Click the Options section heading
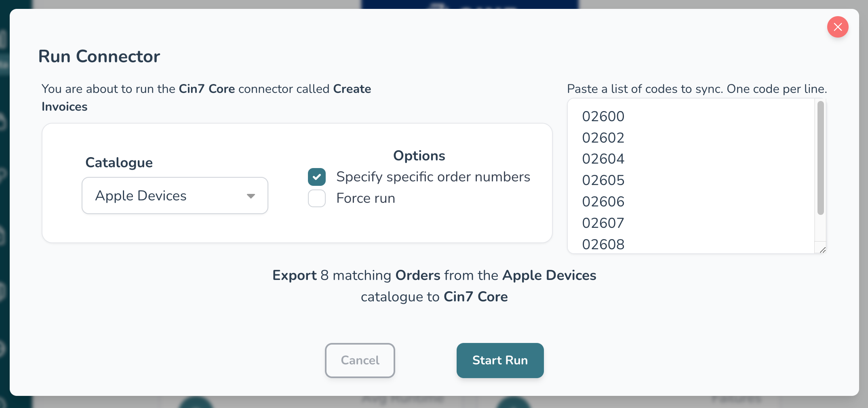The width and height of the screenshot is (868, 408). (x=419, y=156)
